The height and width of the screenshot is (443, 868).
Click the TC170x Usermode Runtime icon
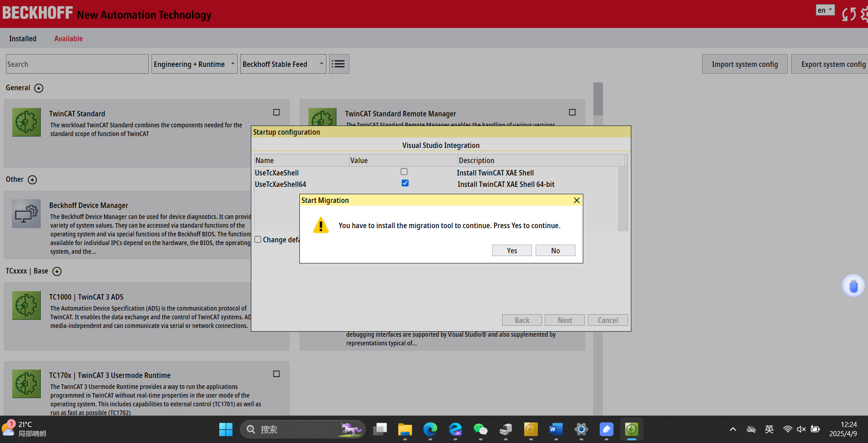coord(26,384)
